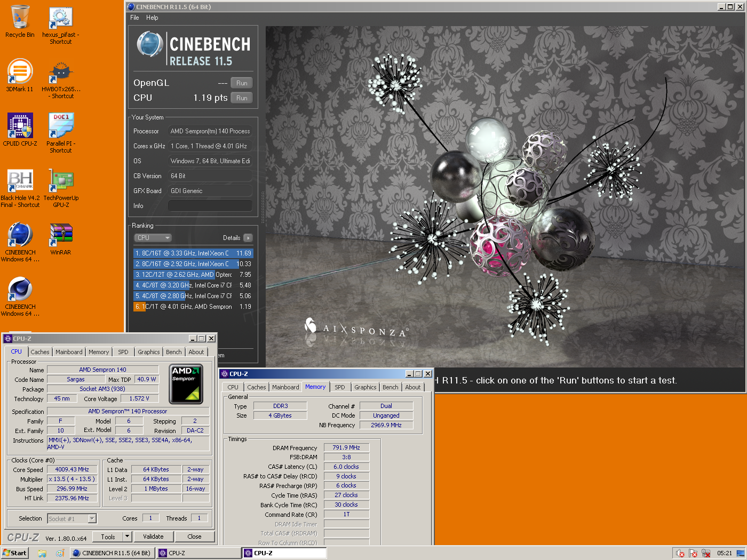Viewport: 747px width, 560px height.
Task: Open Black Hole V4.2 Final shortcut
Action: (20, 188)
